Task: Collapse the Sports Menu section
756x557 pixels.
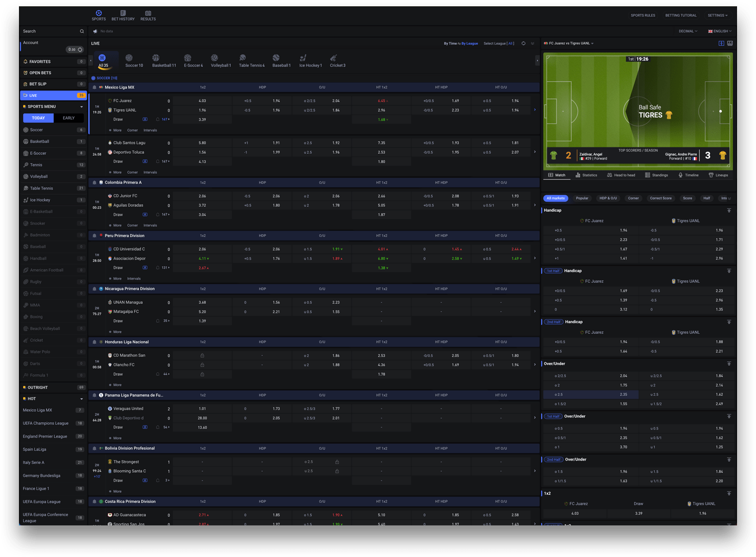Action: click(x=82, y=107)
